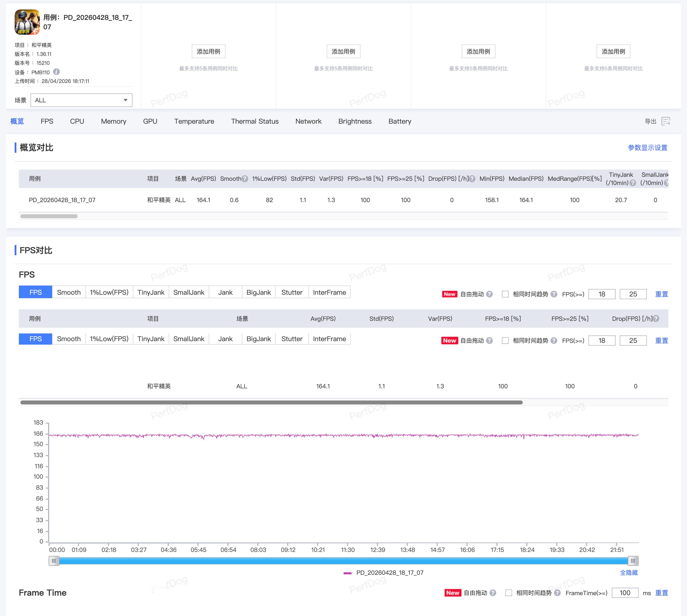687x616 pixels.
Task: Open the 参数显示设置 link
Action: point(647,147)
